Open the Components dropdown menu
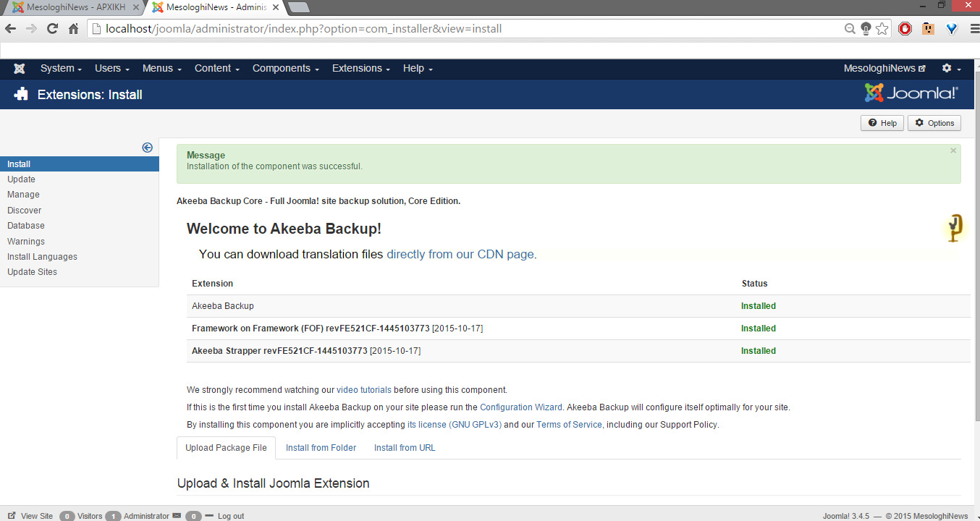 pos(286,68)
